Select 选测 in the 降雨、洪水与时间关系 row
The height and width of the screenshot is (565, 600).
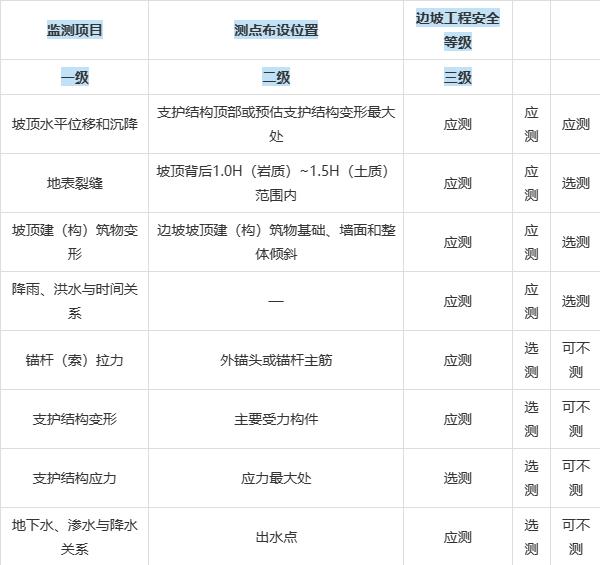[x=576, y=301]
